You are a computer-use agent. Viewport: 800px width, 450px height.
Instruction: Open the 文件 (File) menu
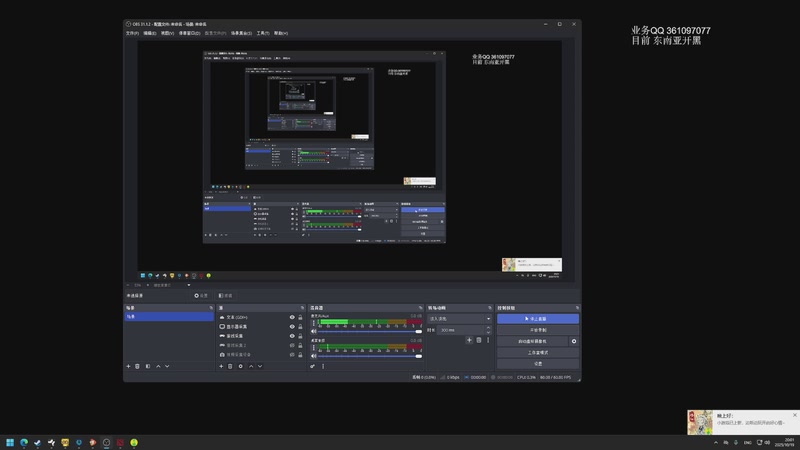point(132,33)
